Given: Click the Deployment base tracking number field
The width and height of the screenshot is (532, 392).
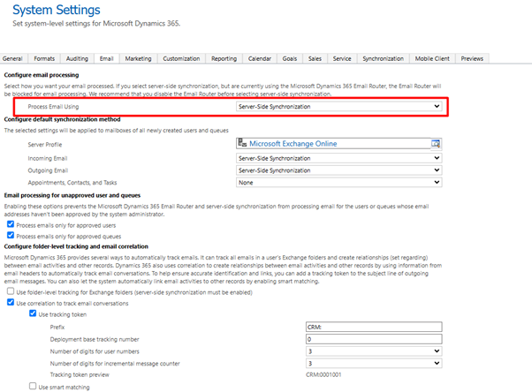Looking at the screenshot, I should tap(372, 339).
